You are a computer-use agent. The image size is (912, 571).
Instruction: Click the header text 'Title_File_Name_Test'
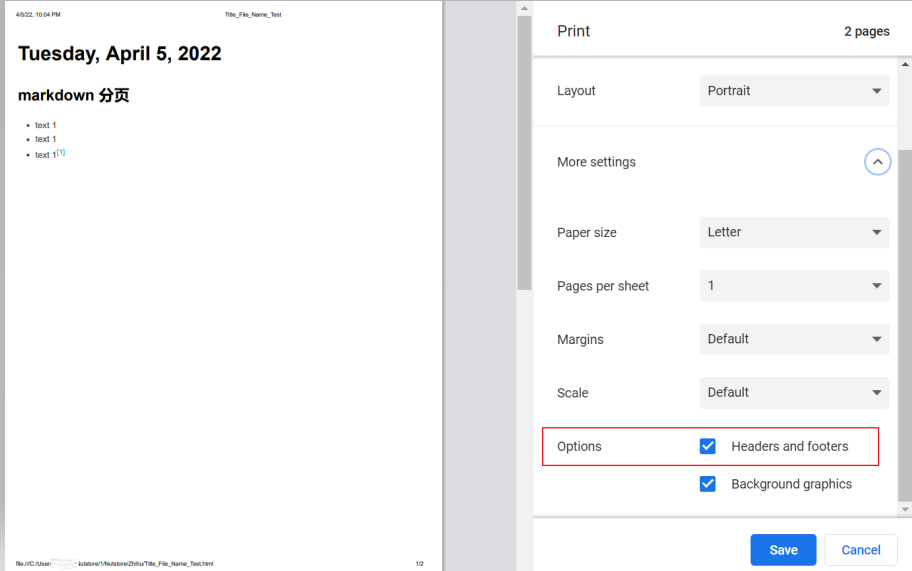[x=253, y=15]
